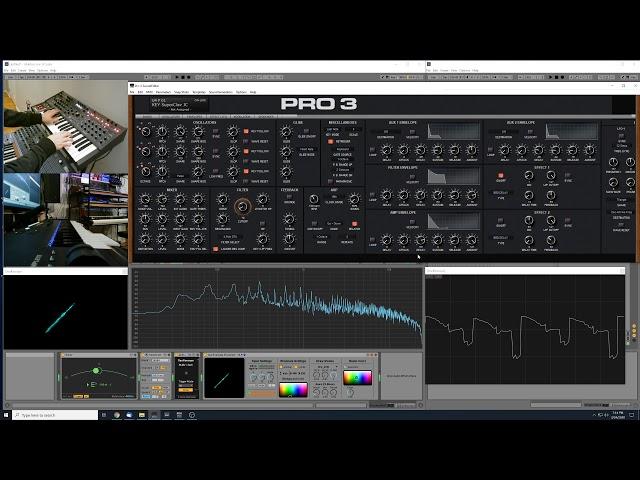Open the P.B. Range Up dropdown
The height and width of the screenshot is (480, 640).
pyautogui.click(x=342, y=159)
